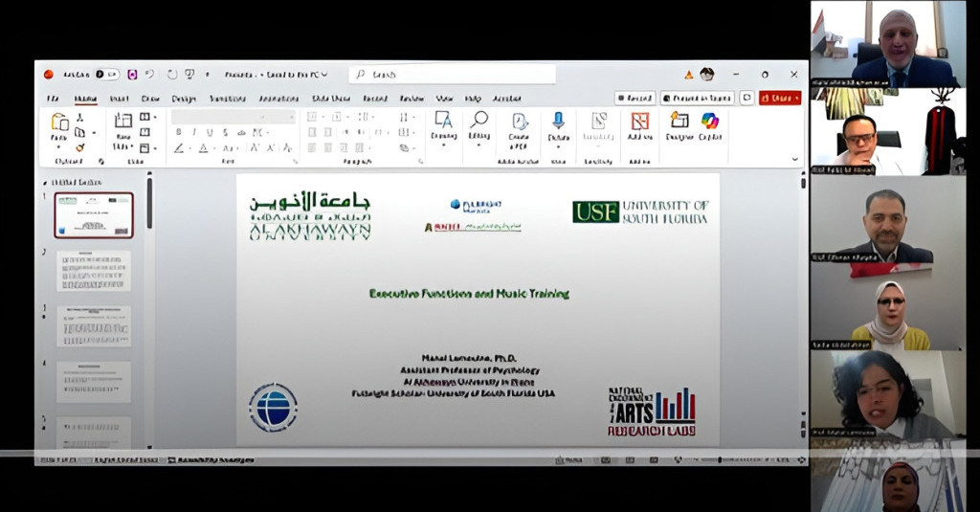Select slide 3 thumbnail
This screenshot has width=980, height=512.
coord(94,326)
